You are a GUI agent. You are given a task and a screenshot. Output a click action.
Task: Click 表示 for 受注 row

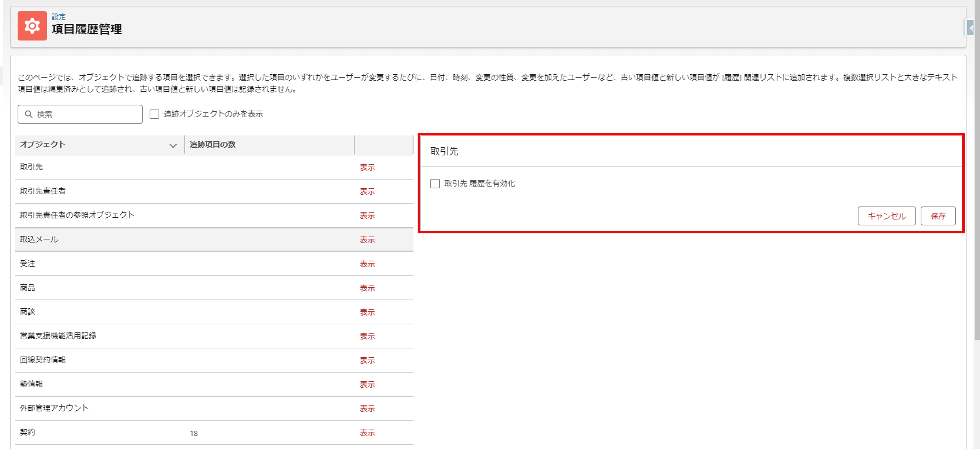click(367, 263)
